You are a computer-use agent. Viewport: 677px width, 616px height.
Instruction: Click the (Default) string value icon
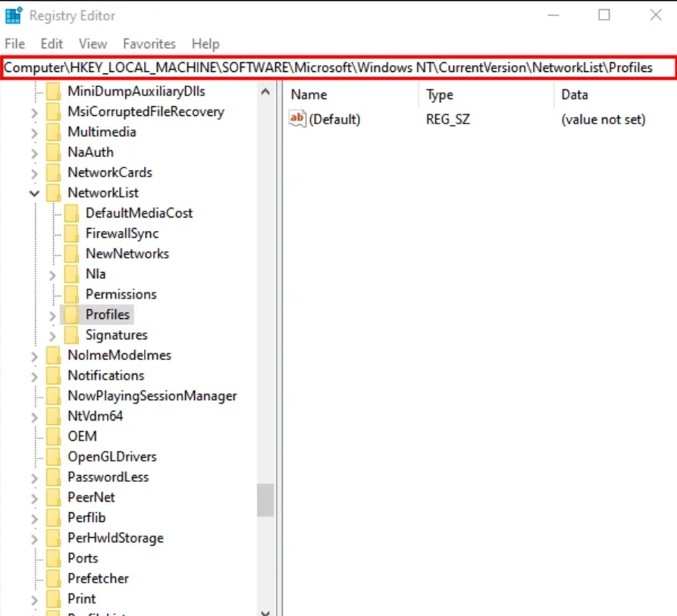297,119
